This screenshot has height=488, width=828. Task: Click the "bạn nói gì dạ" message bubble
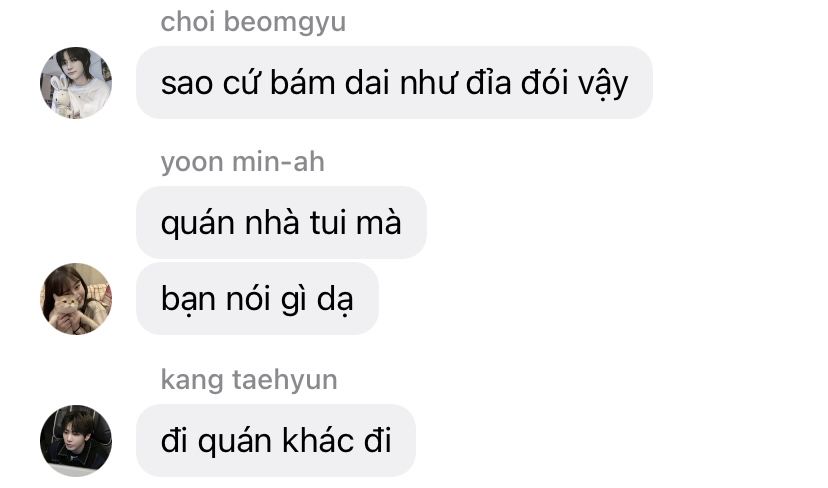[257, 298]
